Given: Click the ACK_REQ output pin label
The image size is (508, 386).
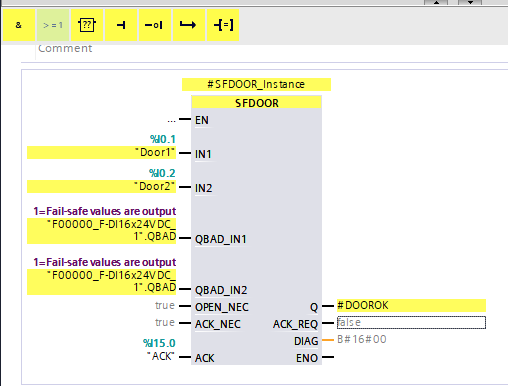Looking at the screenshot, I should (x=295, y=324).
